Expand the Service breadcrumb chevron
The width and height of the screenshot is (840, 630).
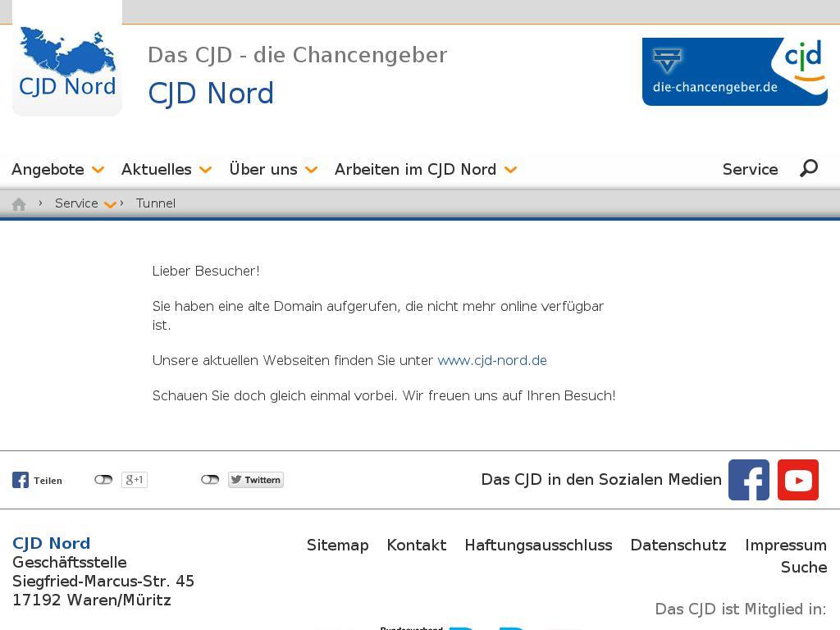(111, 204)
